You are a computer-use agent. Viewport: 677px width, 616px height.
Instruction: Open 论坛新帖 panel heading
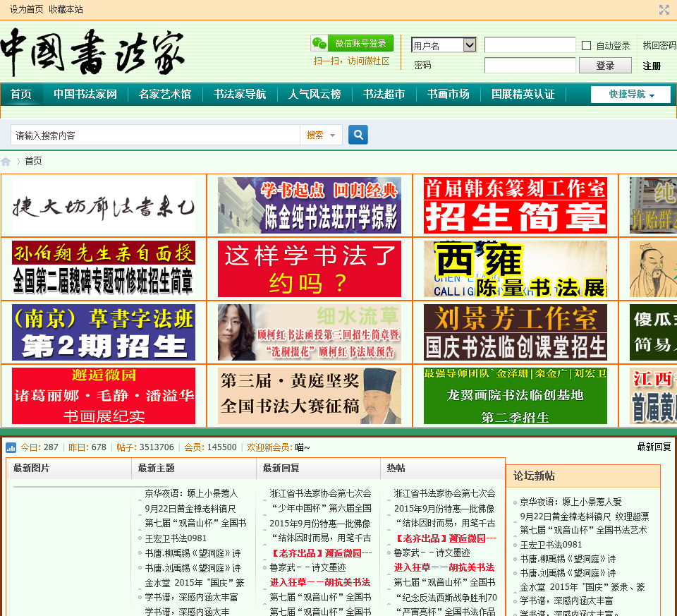pos(534,476)
